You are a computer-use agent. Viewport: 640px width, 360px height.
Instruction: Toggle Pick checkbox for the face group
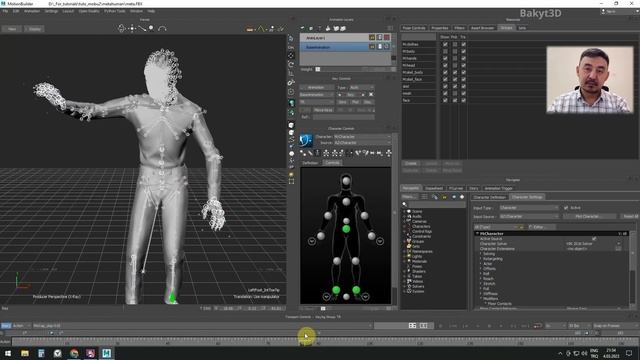coord(455,100)
